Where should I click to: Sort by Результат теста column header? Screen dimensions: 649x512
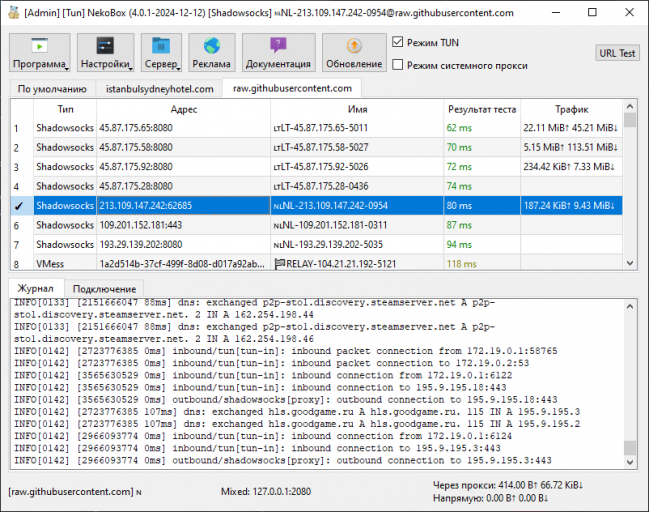[482, 109]
